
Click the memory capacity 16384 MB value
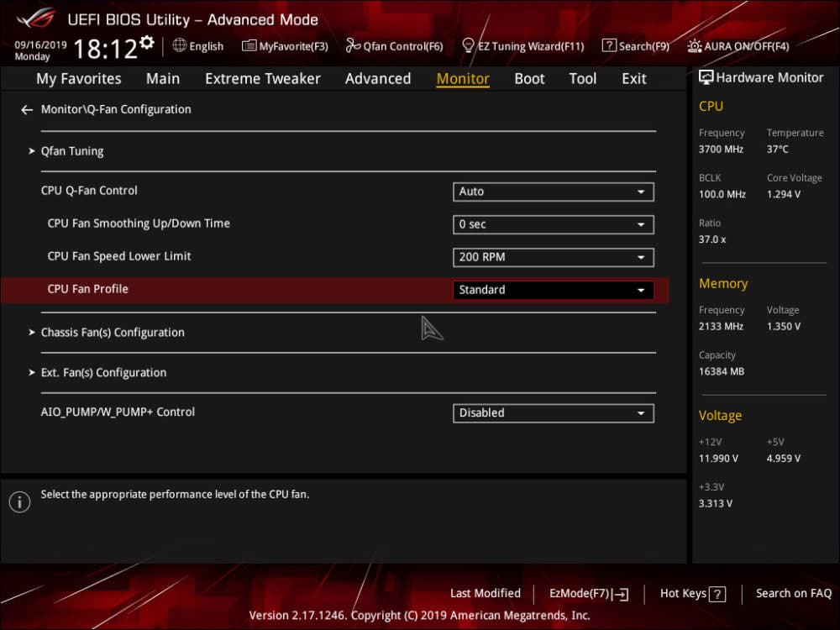pyautogui.click(x=721, y=372)
